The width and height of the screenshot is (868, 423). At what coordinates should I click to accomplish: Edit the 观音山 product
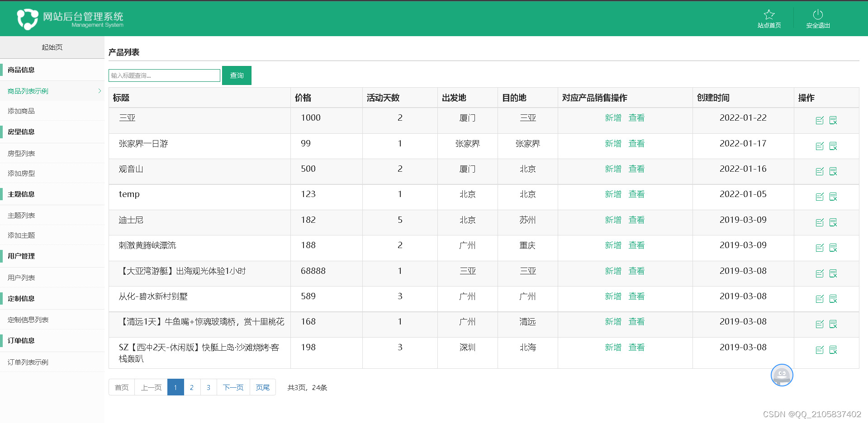[820, 171]
